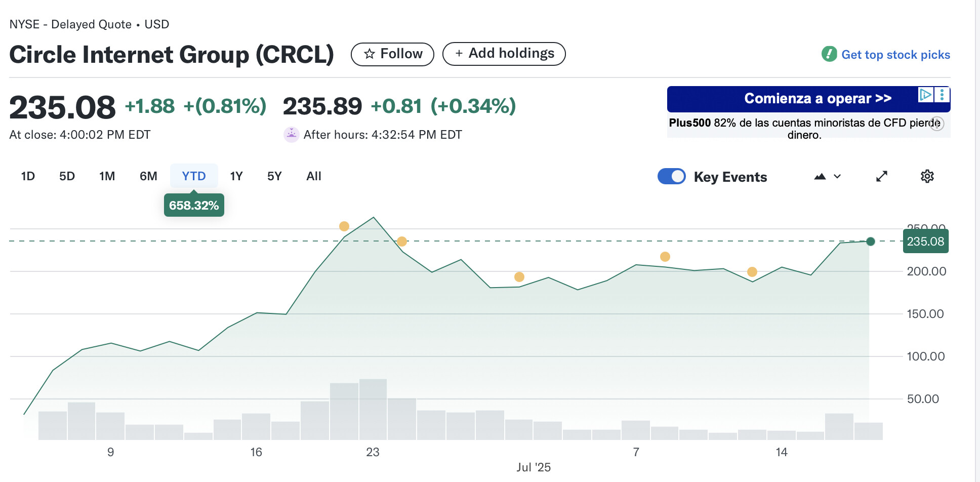Image resolution: width=980 pixels, height=482 pixels.
Task: Select the 5Y time range
Action: [274, 176]
